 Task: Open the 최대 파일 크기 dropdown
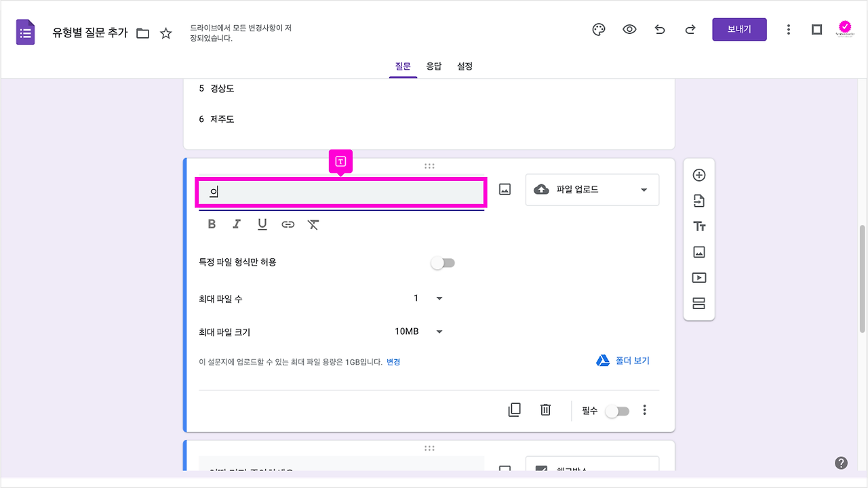pyautogui.click(x=439, y=331)
